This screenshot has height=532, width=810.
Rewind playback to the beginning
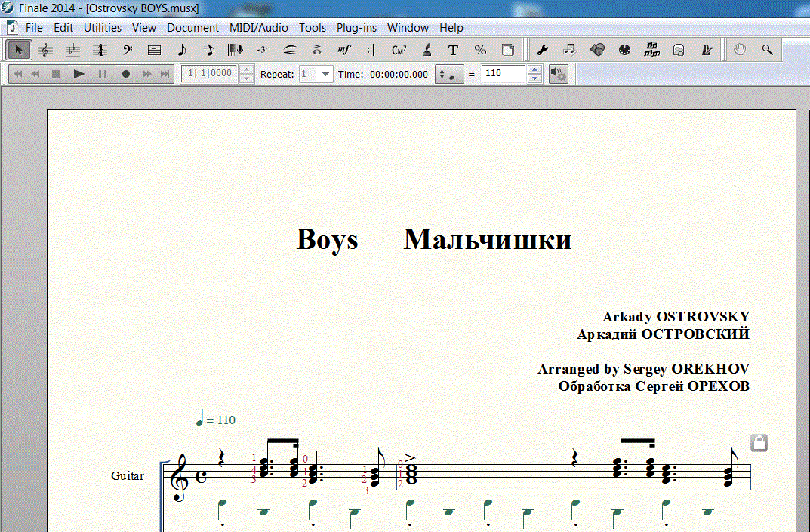17,74
